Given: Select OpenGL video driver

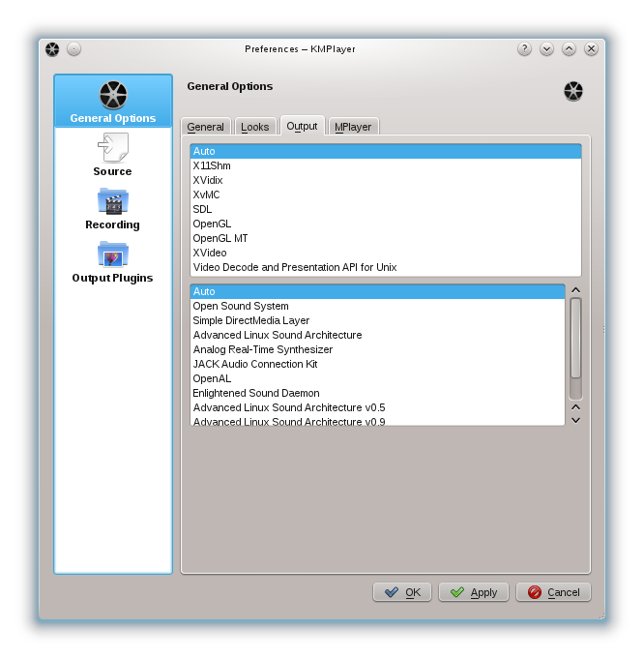Looking at the screenshot, I should [386, 224].
